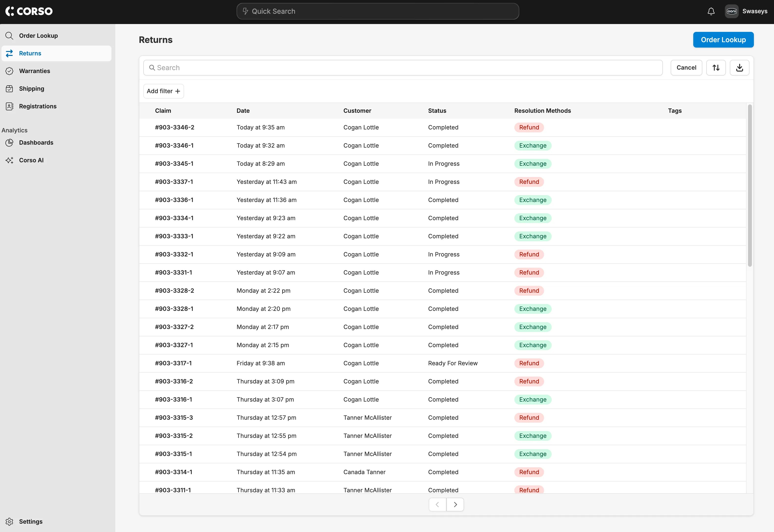The height and width of the screenshot is (532, 774).
Task: Open the Registrations icon in sidebar
Action: coord(9,106)
